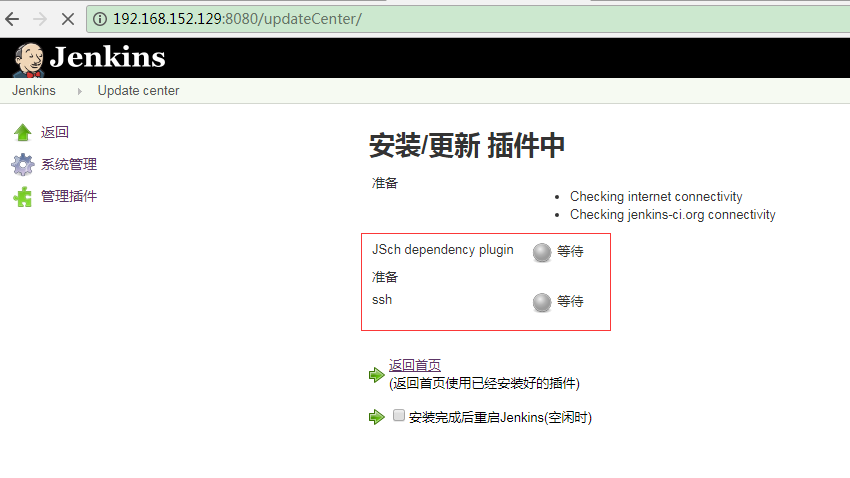Open the 返回首页 link

click(x=415, y=365)
